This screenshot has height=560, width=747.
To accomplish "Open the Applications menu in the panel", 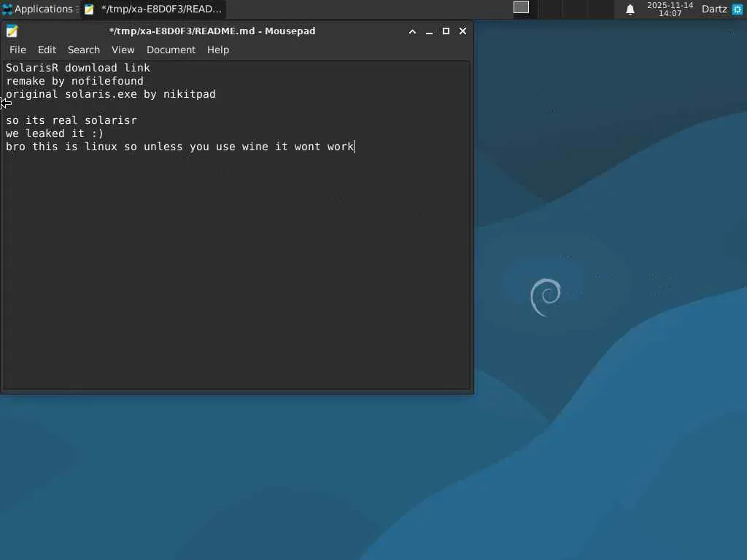I will pyautogui.click(x=40, y=9).
